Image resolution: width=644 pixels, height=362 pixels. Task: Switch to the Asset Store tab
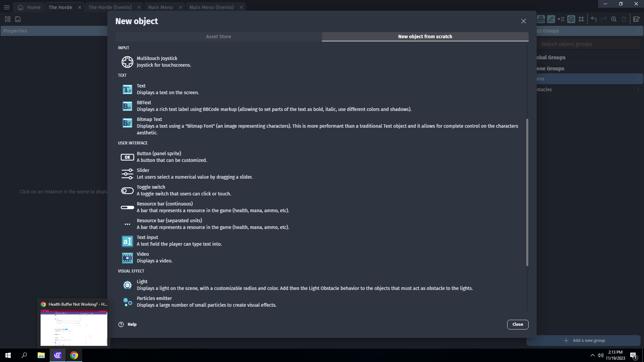pyautogui.click(x=218, y=37)
